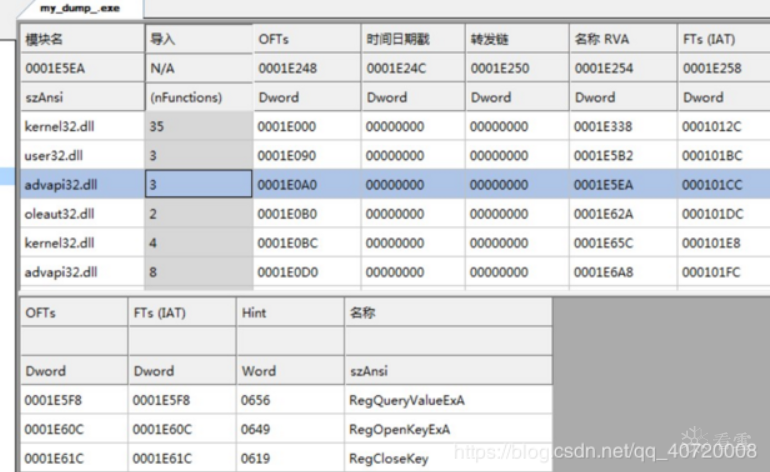Click the OFTs value 0001E000
The image size is (770, 472).
point(287,127)
